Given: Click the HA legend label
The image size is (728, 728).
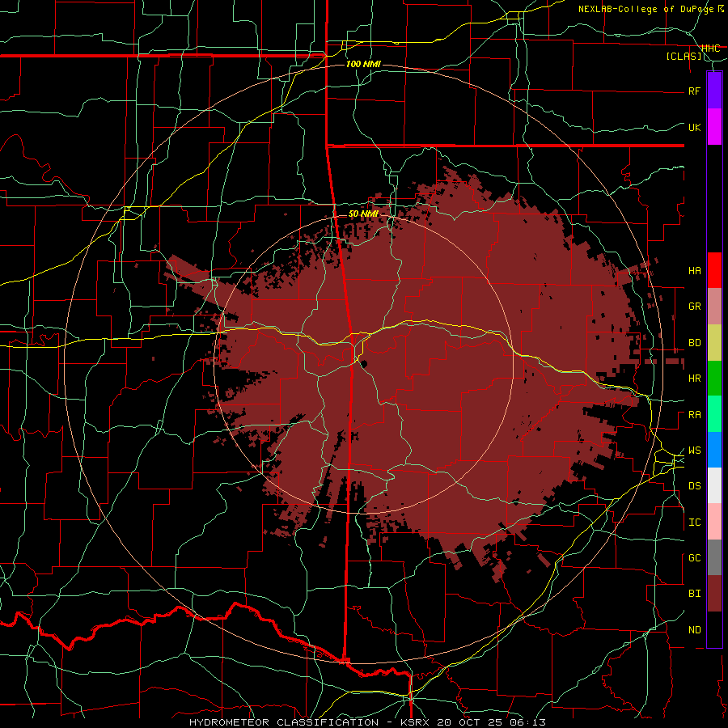Looking at the screenshot, I should 694,271.
